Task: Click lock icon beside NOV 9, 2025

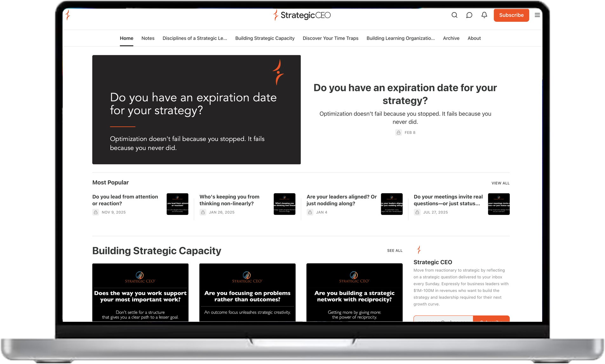Action: (96, 212)
